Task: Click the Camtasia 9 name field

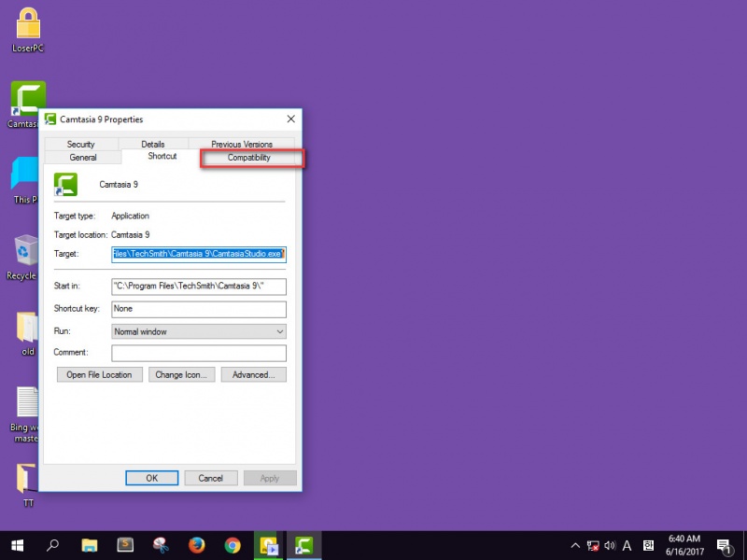Action: coord(119,184)
